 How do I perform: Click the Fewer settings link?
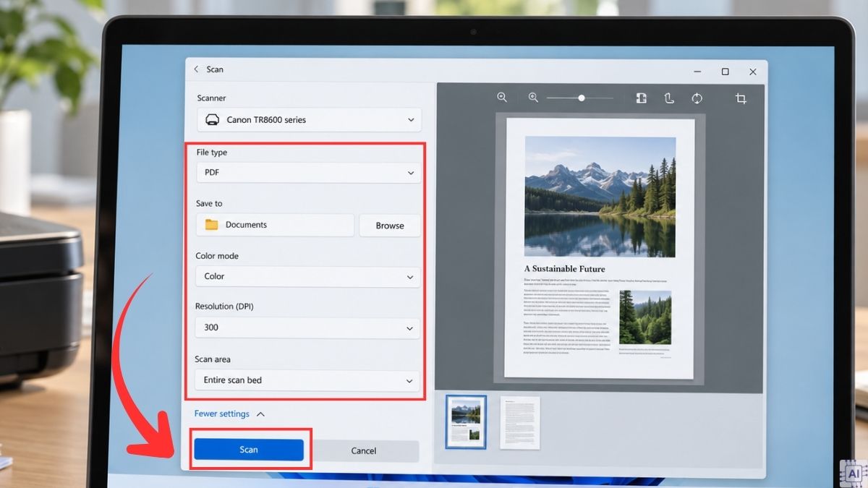pyautogui.click(x=221, y=414)
